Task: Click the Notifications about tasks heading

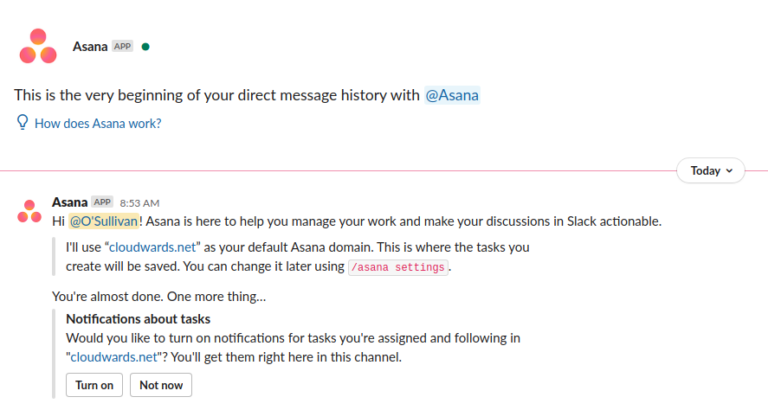Action: click(x=138, y=319)
